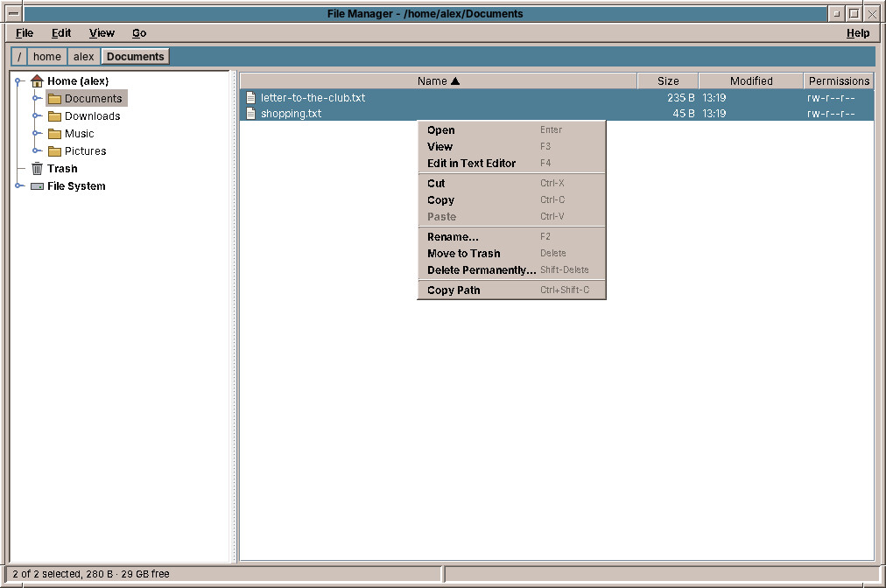Select File System in the folder tree
This screenshot has height=588, width=886.
[76, 185]
